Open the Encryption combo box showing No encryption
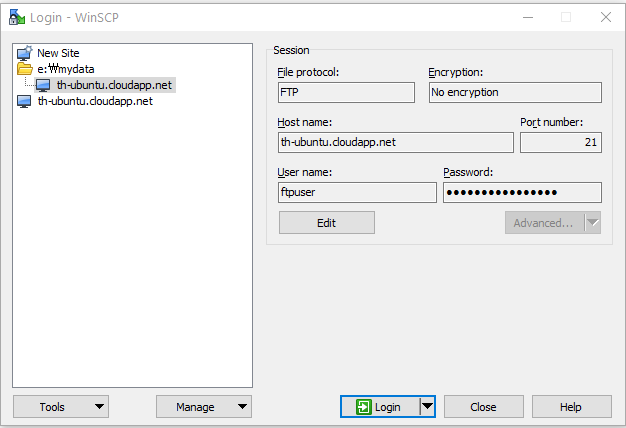Screen dimensions: 626x428 (515, 92)
